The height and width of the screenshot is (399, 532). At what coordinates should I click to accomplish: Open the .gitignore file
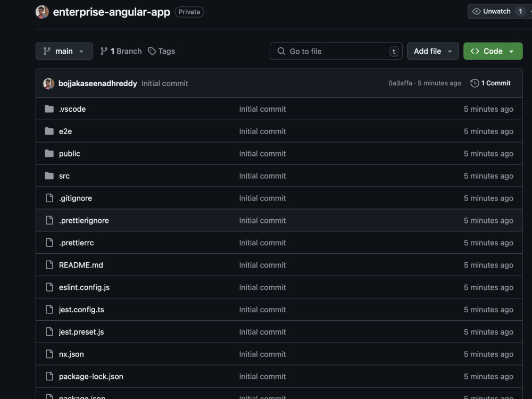click(76, 198)
